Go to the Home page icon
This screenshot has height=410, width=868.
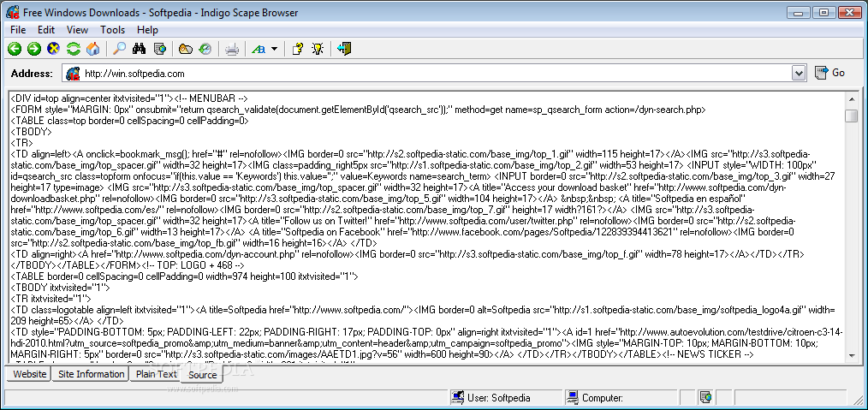point(92,50)
